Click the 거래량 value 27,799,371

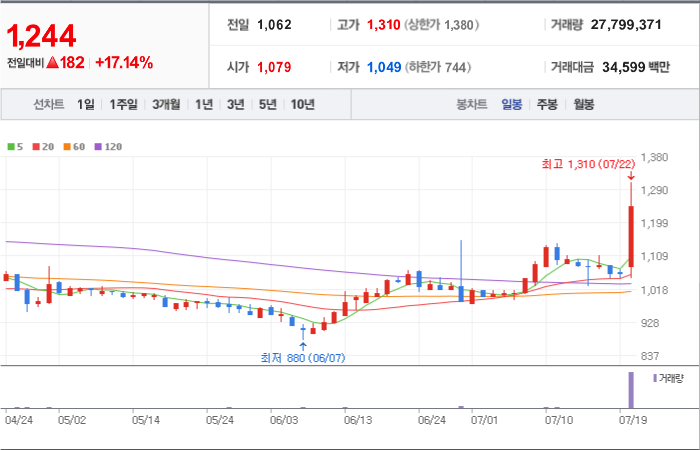(626, 25)
